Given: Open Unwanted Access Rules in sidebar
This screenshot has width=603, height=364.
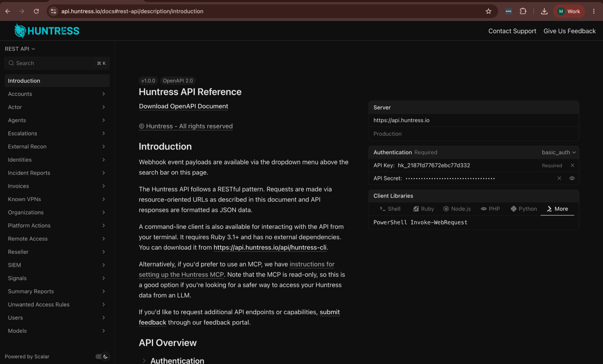Looking at the screenshot, I should click(x=57, y=304).
